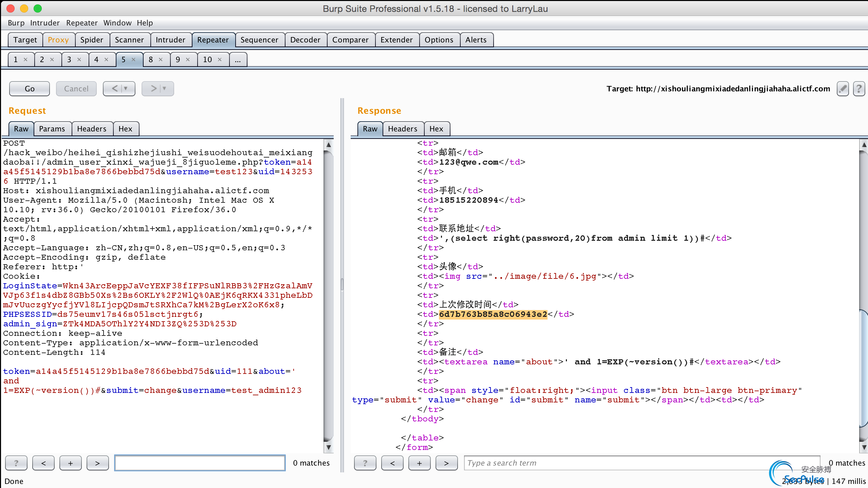868x488 pixels.
Task: Open the history forward dropdown button
Action: click(158, 89)
